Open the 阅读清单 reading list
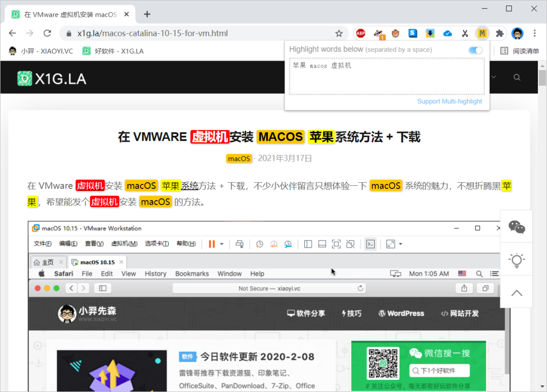 click(520, 51)
